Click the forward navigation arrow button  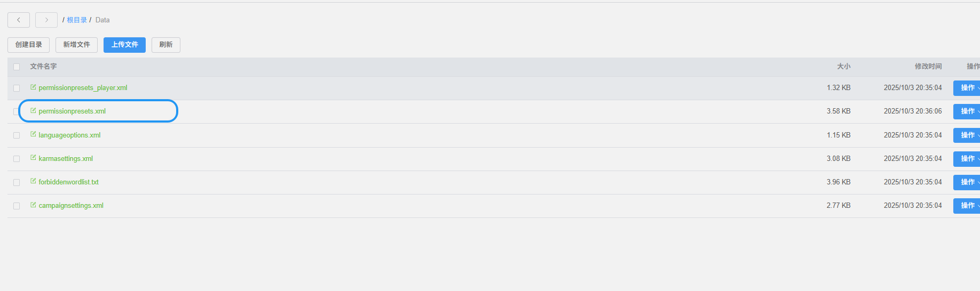click(x=46, y=20)
